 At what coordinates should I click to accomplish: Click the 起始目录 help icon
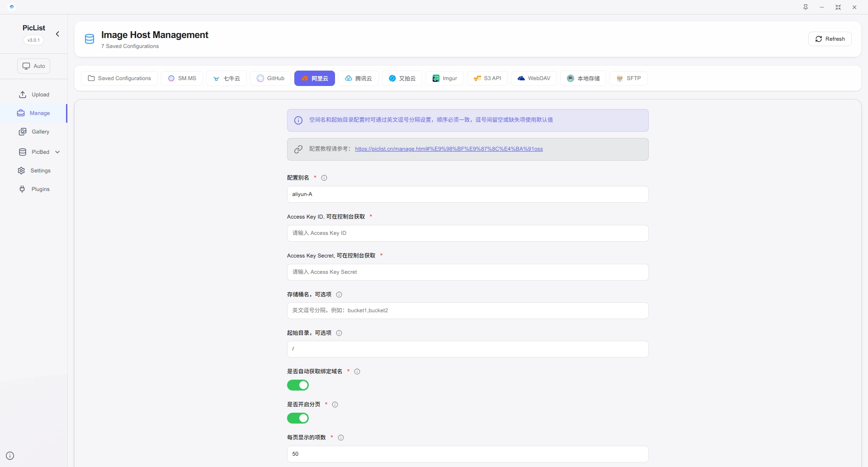click(339, 333)
